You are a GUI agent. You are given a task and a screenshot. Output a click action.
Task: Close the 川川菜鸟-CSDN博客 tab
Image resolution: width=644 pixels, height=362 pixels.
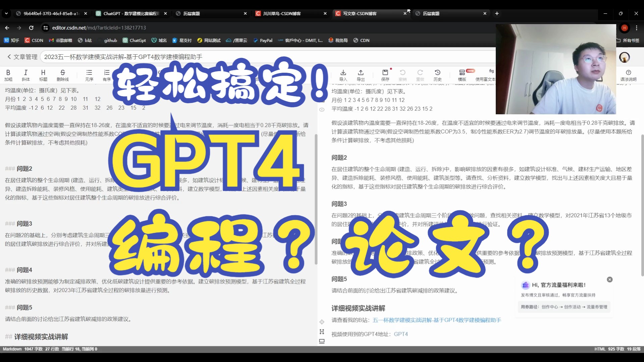pyautogui.click(x=325, y=13)
